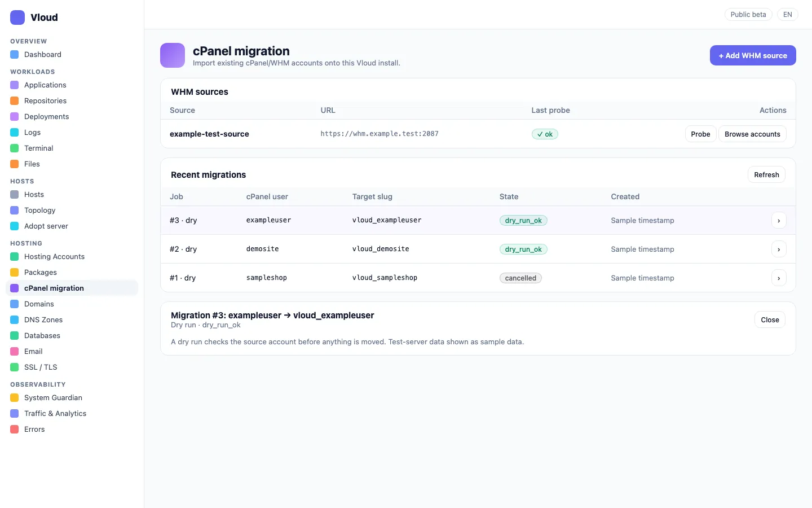
Task: Click the dry_run_ok state badge for exampleuser
Action: [x=523, y=221]
